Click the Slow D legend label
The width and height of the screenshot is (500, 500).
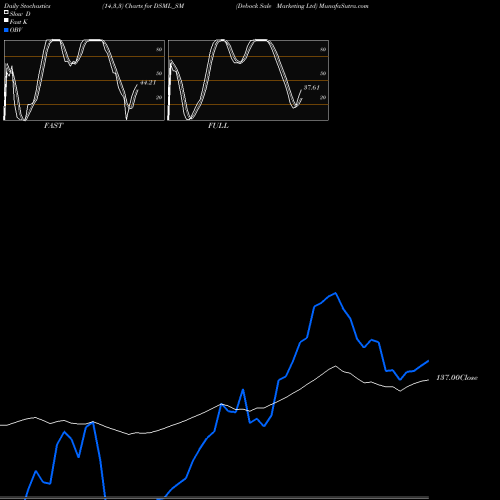pyautogui.click(x=20, y=14)
